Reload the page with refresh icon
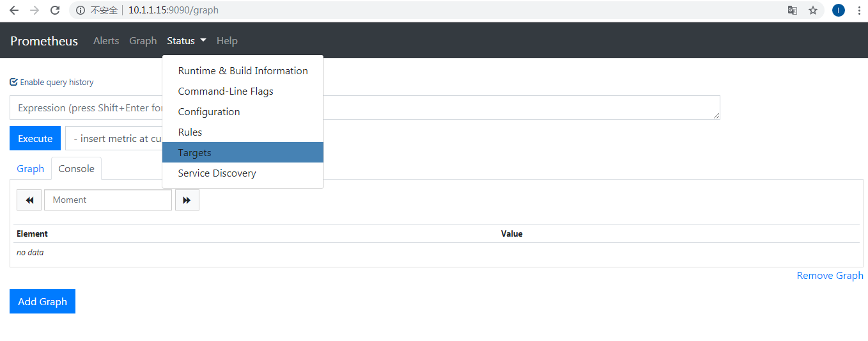 click(55, 10)
